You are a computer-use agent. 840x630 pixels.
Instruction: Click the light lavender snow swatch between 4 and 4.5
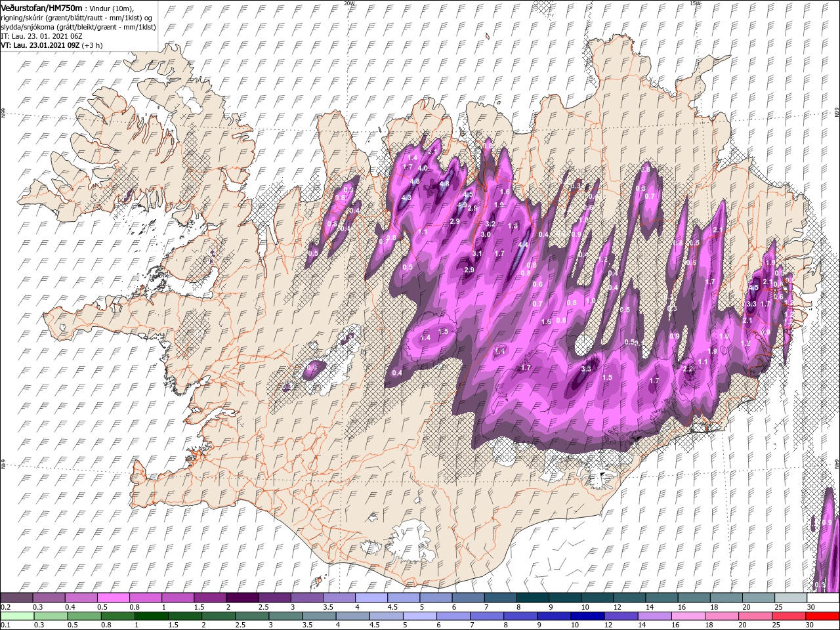click(x=371, y=598)
